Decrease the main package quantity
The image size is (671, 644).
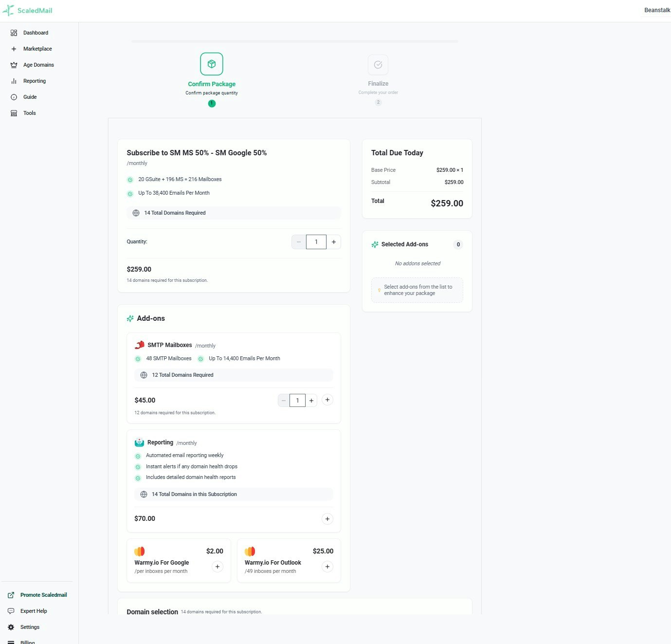[299, 242]
